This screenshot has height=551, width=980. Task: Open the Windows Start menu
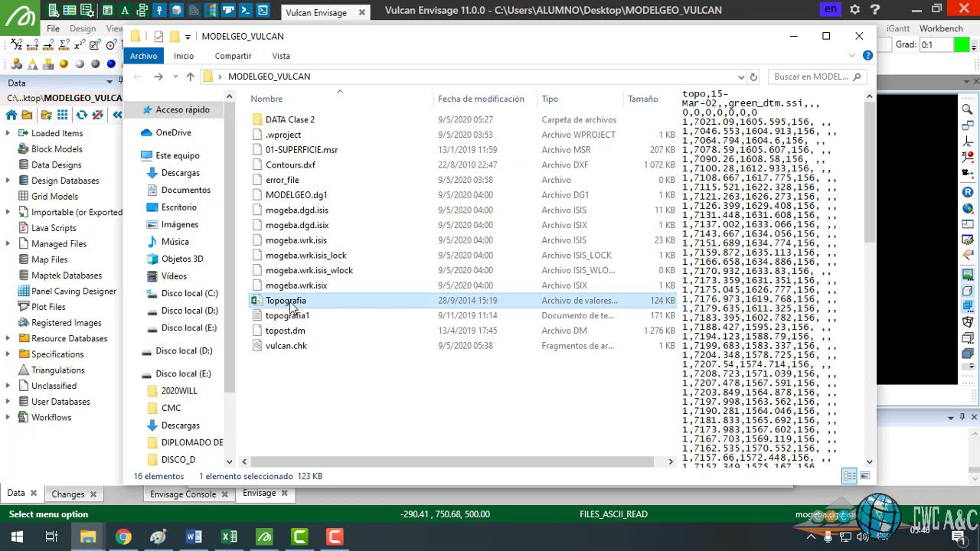coord(17,536)
